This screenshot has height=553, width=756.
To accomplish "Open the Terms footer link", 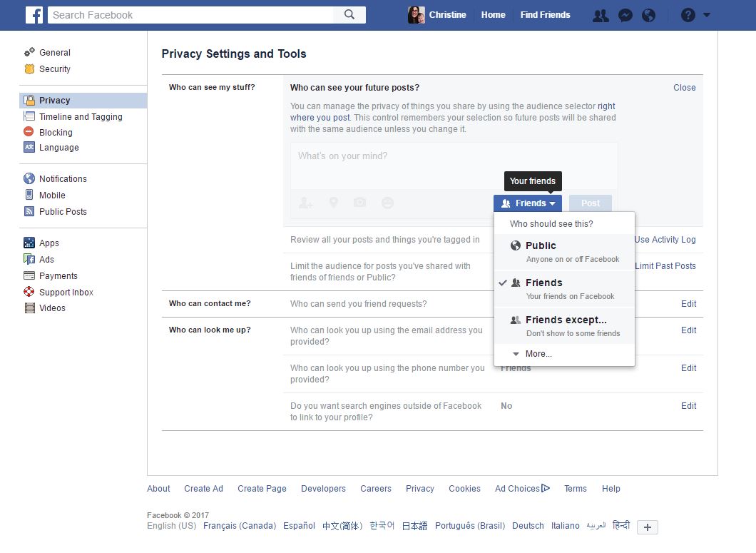I will point(575,488).
